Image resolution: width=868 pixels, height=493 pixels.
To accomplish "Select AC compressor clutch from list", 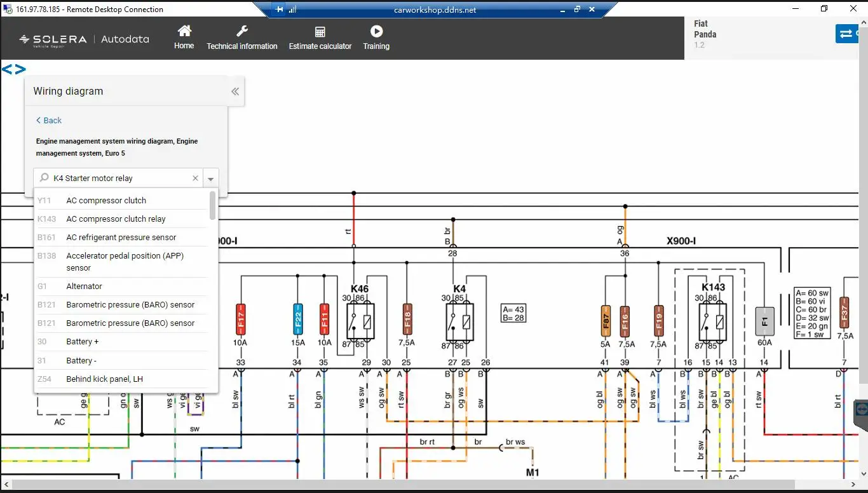I will 106,200.
